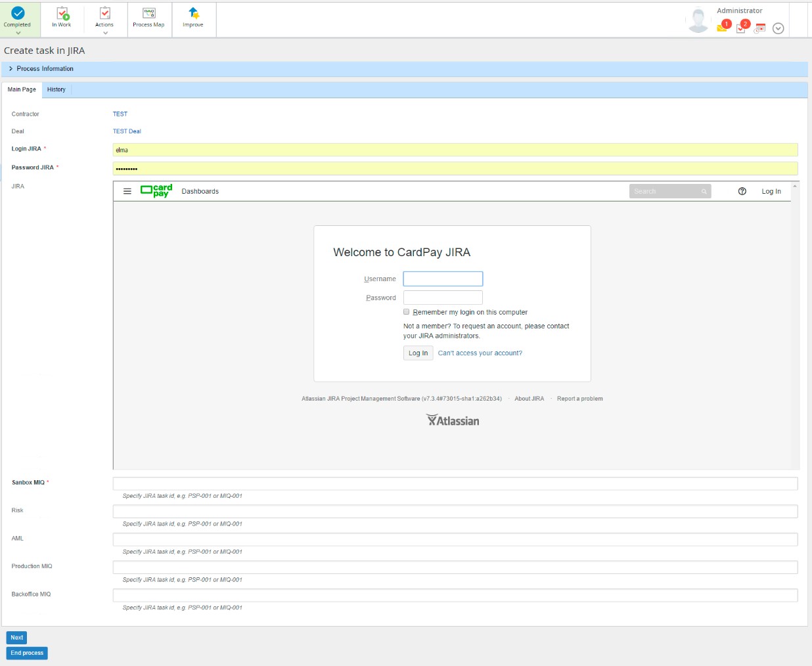The image size is (812, 666).
Task: Switch to the Main Page tab
Action: tap(22, 89)
